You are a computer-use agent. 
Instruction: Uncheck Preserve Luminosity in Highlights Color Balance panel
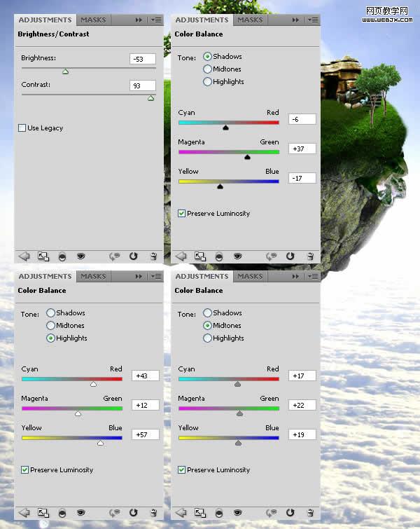24,469
